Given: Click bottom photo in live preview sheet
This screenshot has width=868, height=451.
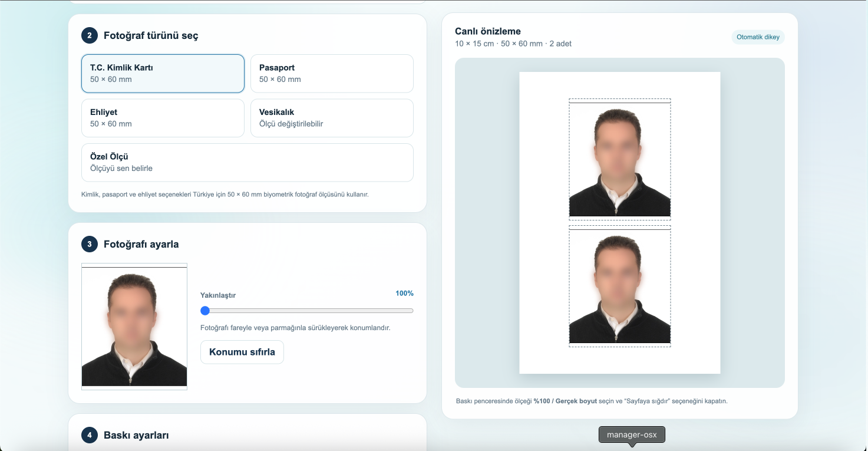Looking at the screenshot, I should point(620,286).
